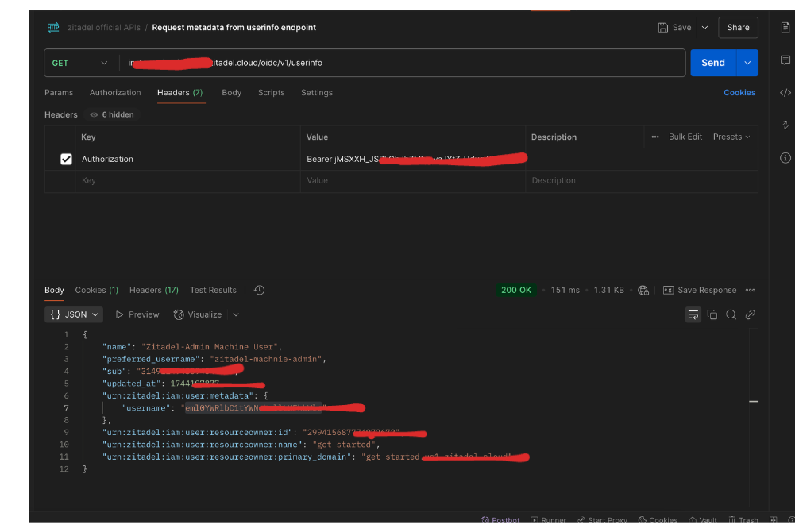Viewport: 799px width, 532px height.
Task: Uncheck the Authorization header checkbox
Action: [66, 159]
